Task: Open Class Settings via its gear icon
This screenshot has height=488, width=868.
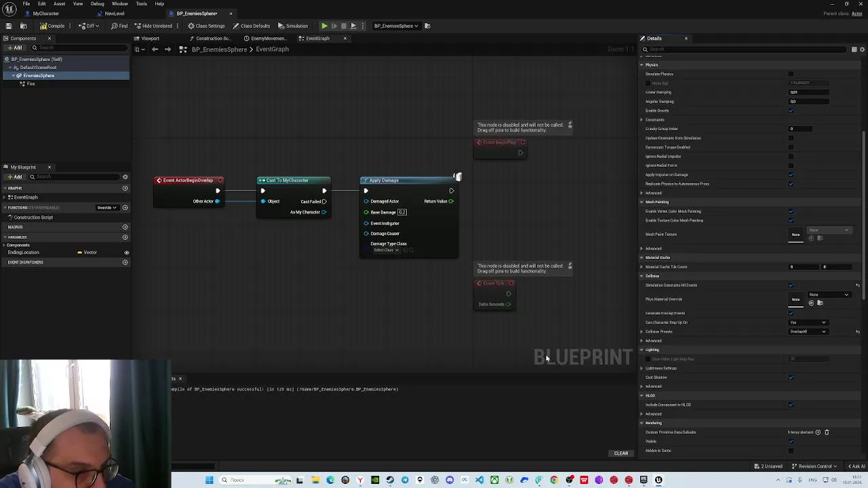Action: (x=206, y=26)
